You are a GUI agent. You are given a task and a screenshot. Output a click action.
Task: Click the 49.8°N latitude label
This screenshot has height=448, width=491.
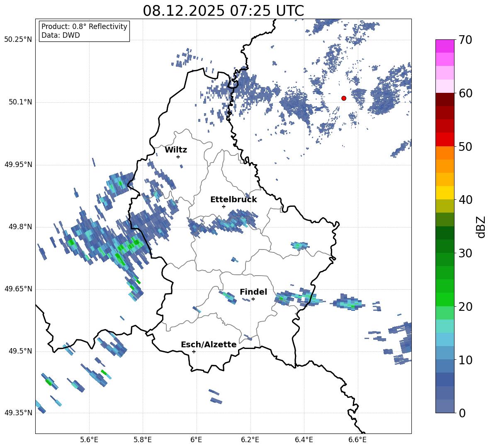[x=20, y=227]
